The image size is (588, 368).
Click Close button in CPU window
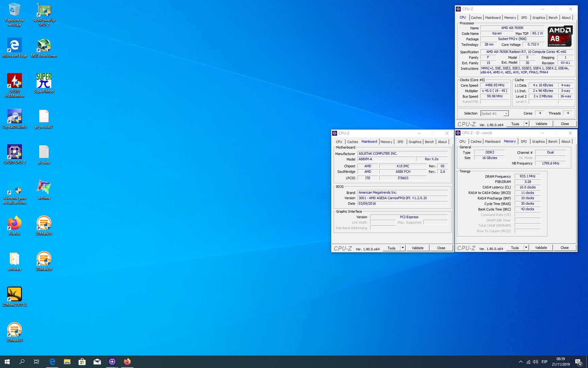565,124
